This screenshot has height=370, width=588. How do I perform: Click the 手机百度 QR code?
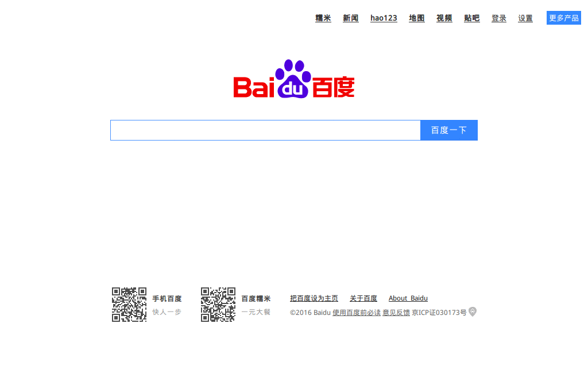pyautogui.click(x=129, y=305)
